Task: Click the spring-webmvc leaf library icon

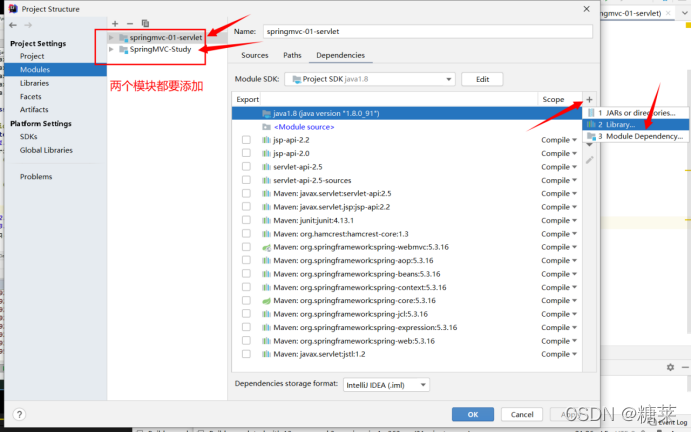Action: pyautogui.click(x=266, y=247)
